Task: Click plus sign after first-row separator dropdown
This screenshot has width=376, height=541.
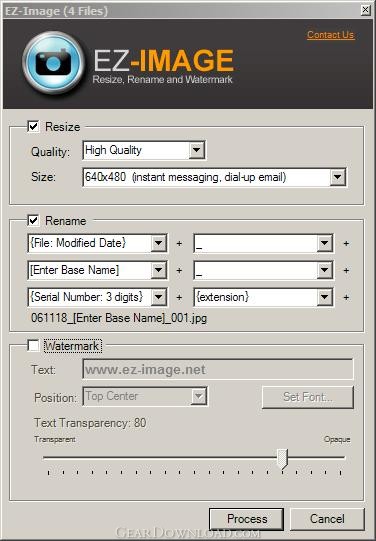Action: (x=346, y=244)
